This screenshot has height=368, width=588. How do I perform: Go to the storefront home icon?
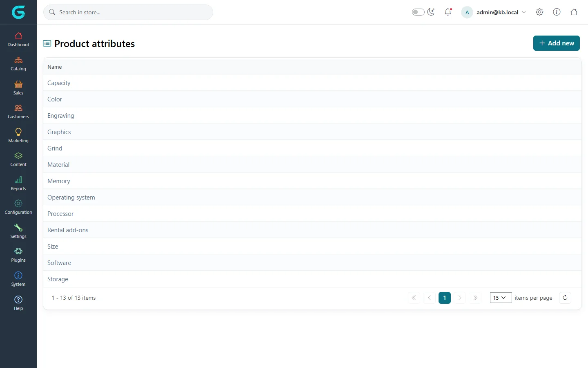[x=574, y=12]
